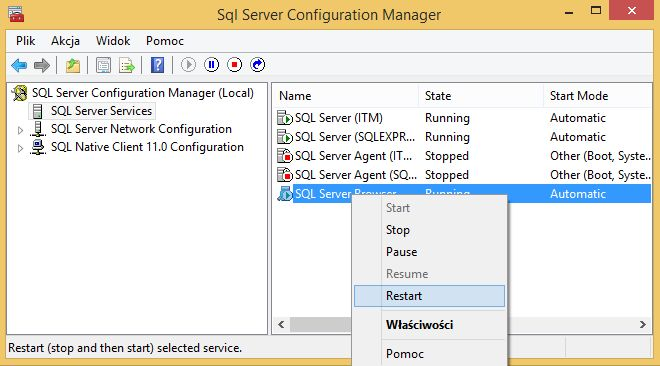Click the Restart service toolbar icon

coord(258,65)
